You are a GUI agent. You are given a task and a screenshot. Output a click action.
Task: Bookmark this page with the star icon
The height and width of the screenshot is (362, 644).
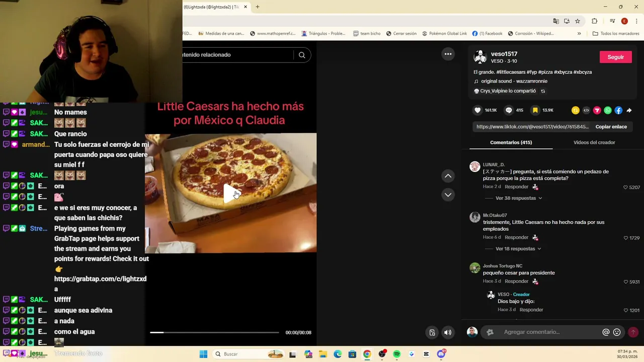click(x=578, y=21)
